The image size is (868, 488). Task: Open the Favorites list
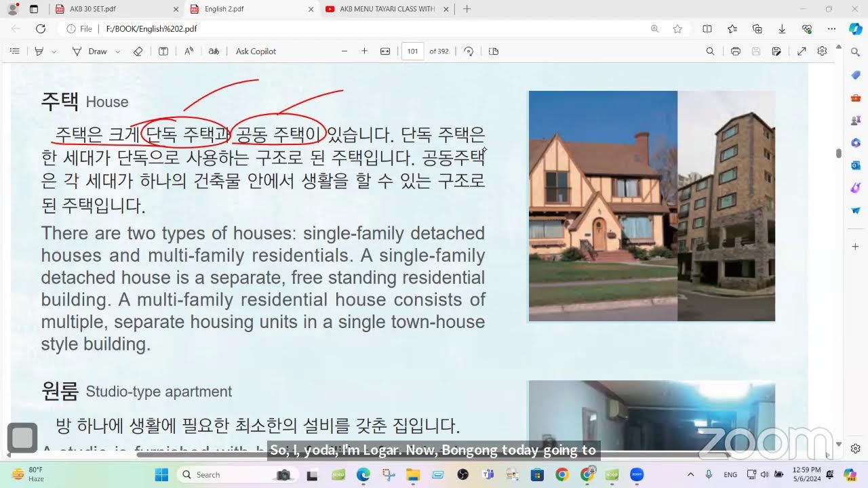[732, 29]
